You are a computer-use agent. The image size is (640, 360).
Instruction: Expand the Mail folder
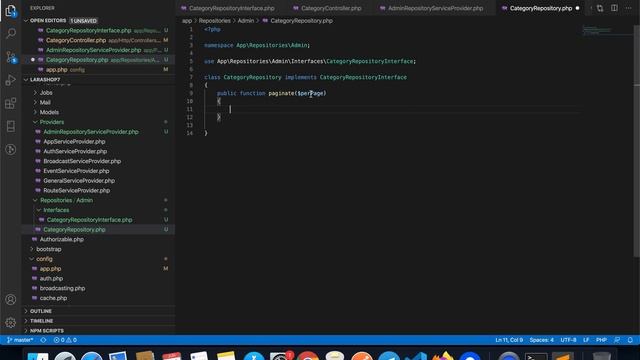(45, 102)
